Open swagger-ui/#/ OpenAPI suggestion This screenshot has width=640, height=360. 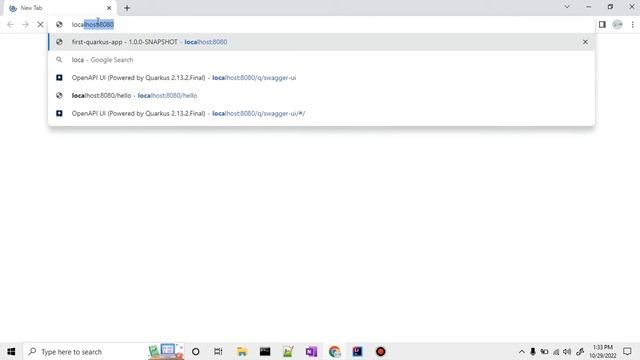(321, 113)
